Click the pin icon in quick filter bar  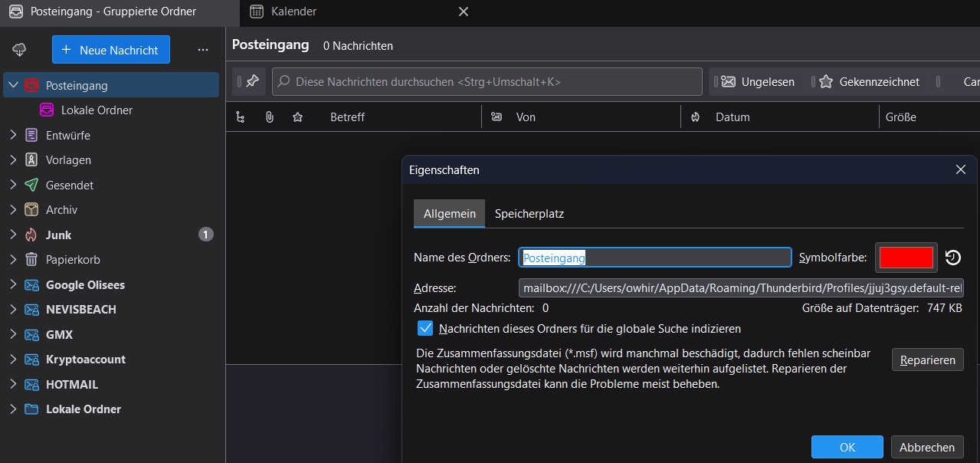tap(252, 81)
